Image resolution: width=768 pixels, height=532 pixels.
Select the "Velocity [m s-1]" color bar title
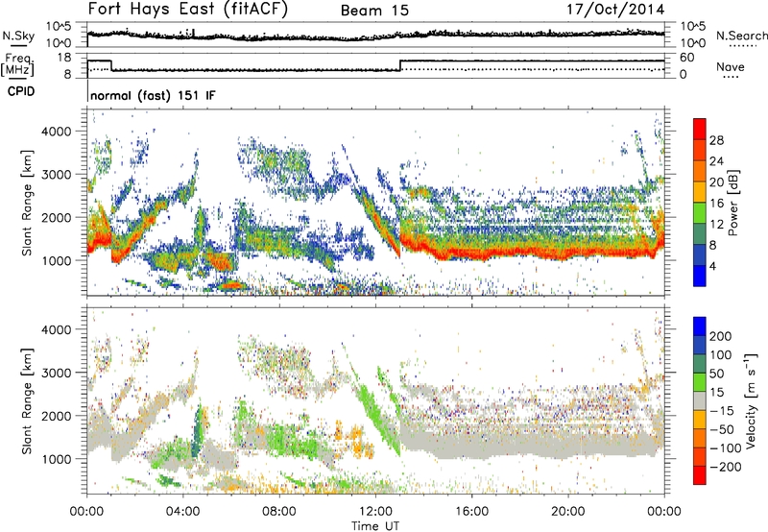(751, 400)
